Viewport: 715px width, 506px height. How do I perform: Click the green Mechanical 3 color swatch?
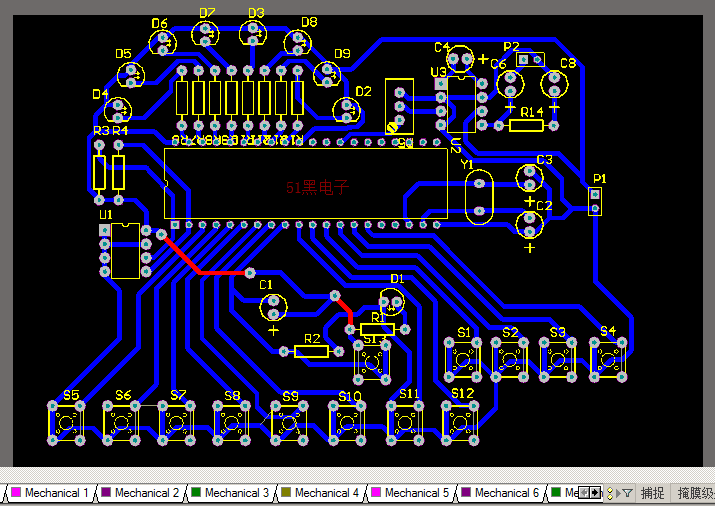click(x=195, y=493)
